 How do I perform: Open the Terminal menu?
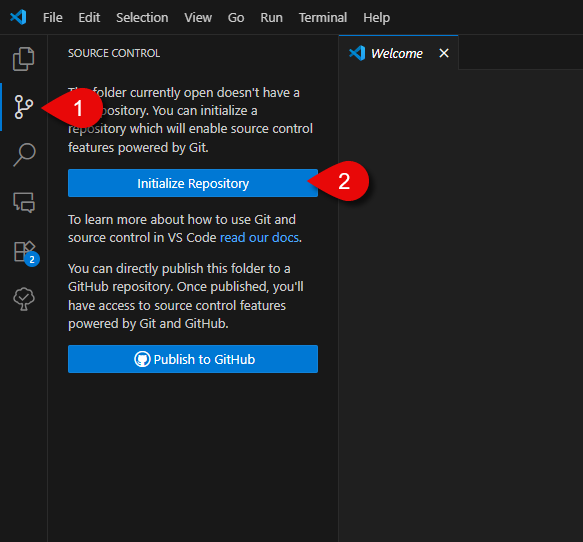point(323,17)
